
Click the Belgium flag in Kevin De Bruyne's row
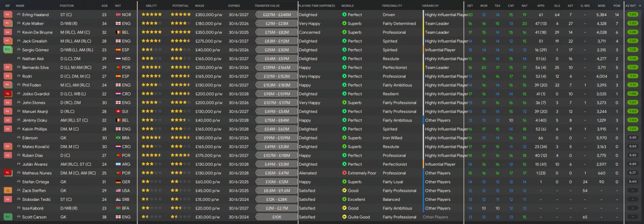118,32
